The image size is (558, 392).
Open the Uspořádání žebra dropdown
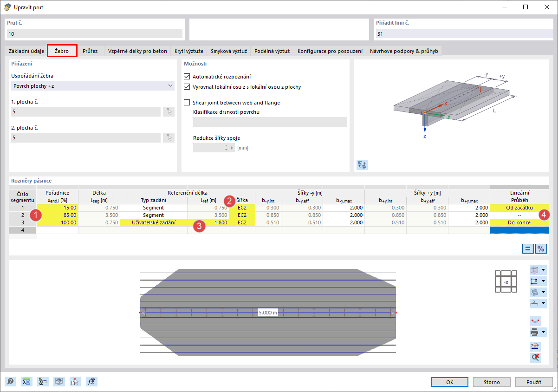[92, 86]
